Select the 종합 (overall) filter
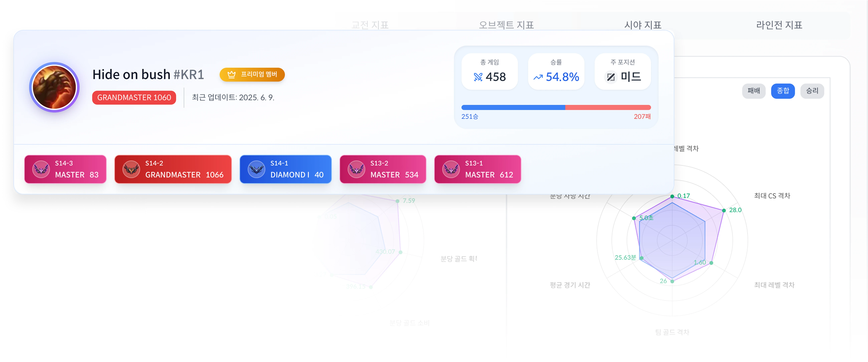The image size is (868, 362). pos(783,91)
